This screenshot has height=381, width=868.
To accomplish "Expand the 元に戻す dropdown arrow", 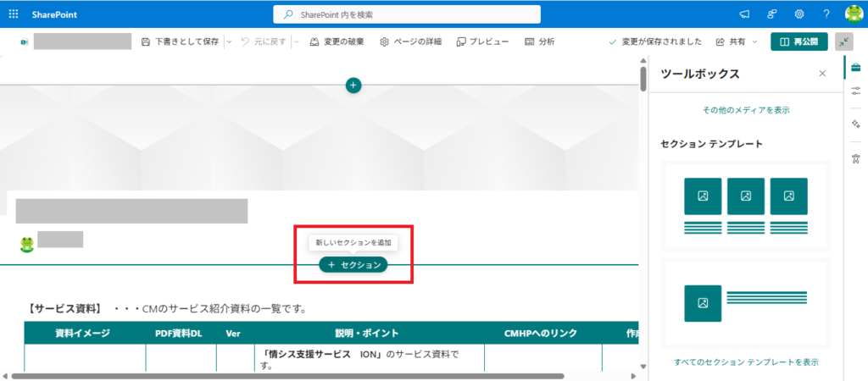I will (x=296, y=41).
